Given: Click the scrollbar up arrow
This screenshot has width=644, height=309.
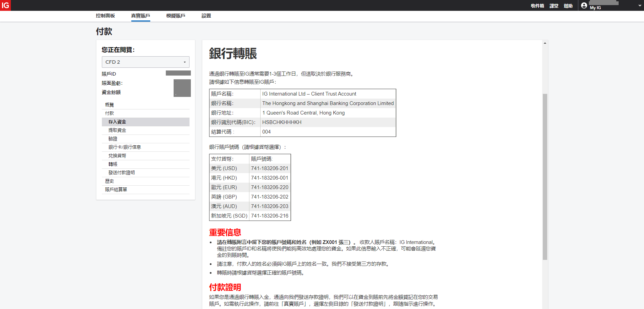Looking at the screenshot, I should [545, 43].
